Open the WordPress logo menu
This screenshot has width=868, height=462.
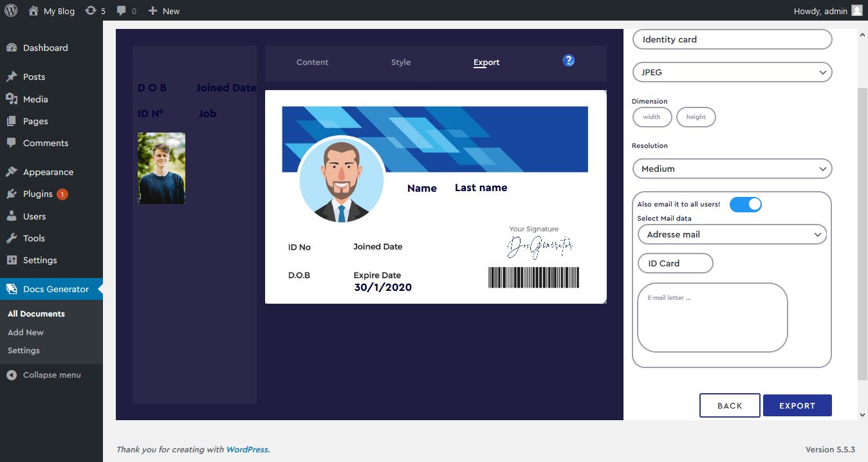pyautogui.click(x=11, y=11)
